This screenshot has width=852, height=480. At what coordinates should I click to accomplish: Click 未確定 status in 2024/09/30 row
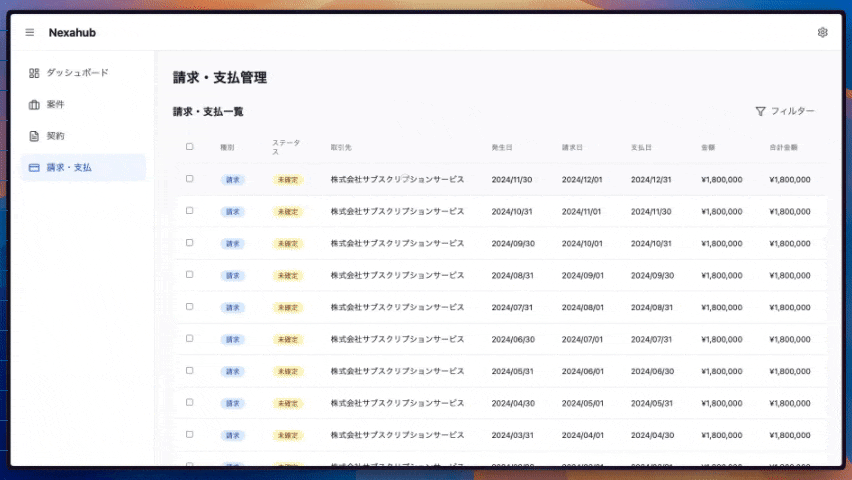point(287,244)
